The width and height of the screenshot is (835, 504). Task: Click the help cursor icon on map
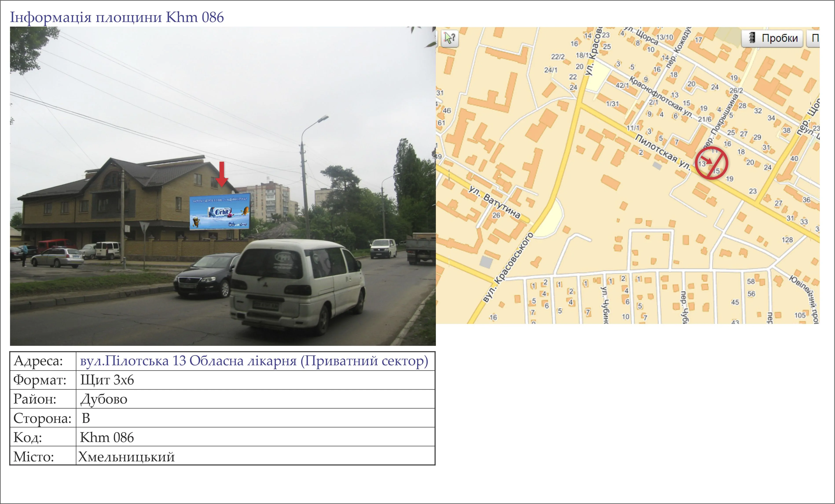click(x=450, y=38)
